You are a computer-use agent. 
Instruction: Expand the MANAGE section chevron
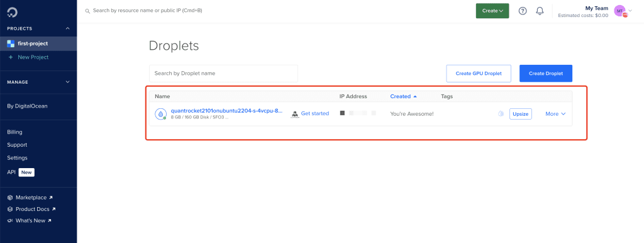(68, 82)
